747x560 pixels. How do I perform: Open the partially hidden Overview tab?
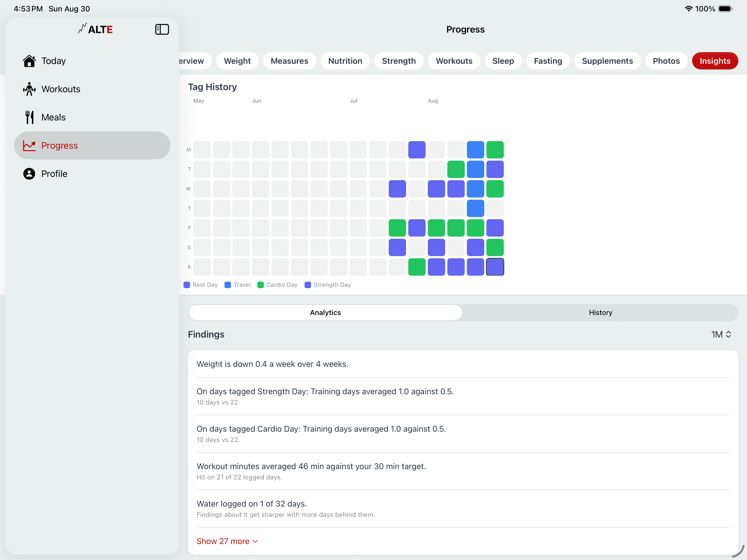(x=195, y=61)
